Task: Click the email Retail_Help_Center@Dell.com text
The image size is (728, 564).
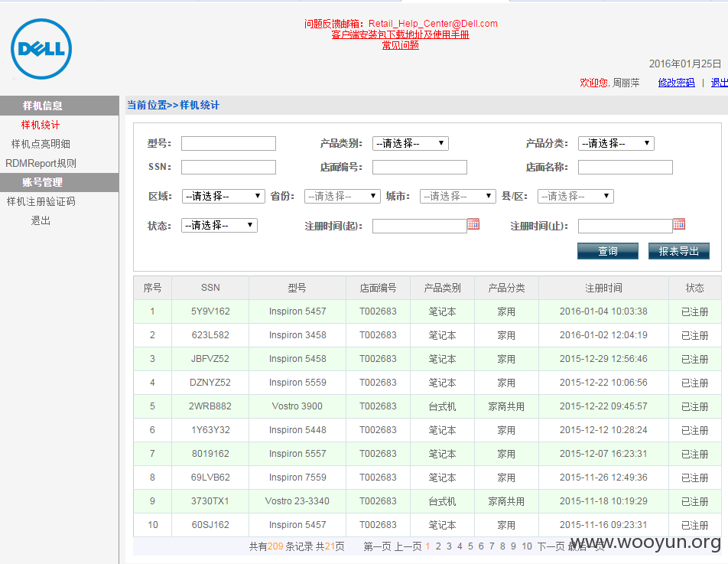Action: click(433, 23)
